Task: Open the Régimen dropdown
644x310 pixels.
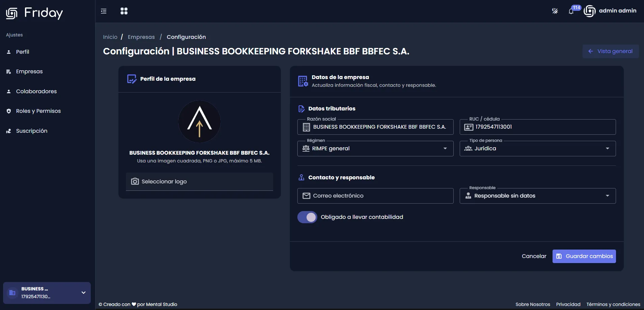Action: (375, 149)
